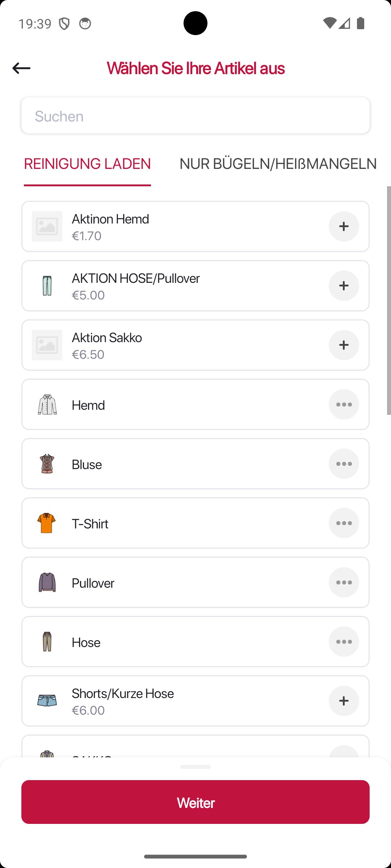
Task: Switch to NUR BÜGELN/HEIßMANGELN tab
Action: click(278, 164)
